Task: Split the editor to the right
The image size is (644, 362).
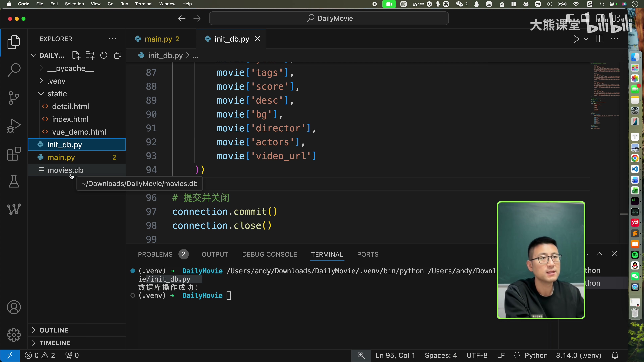Action: [x=600, y=39]
